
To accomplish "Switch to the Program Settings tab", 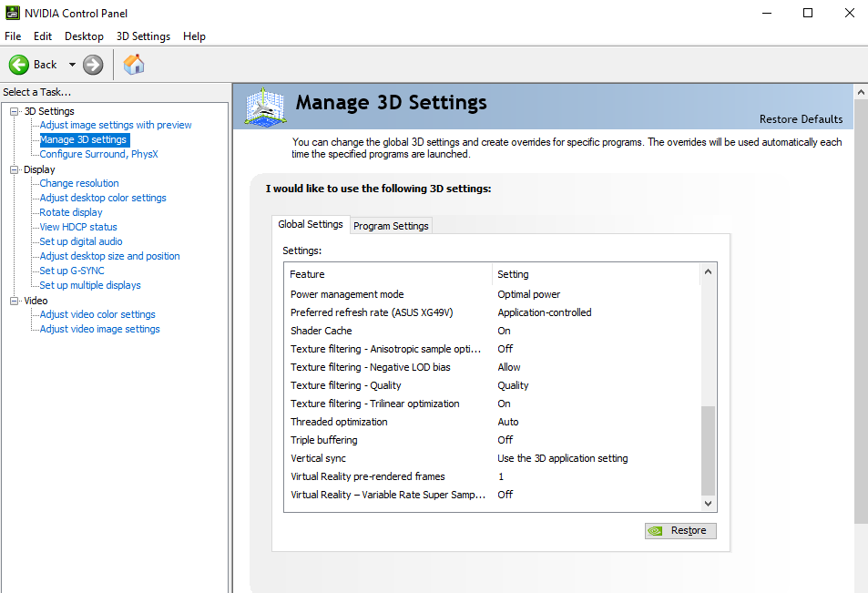I will pos(391,226).
